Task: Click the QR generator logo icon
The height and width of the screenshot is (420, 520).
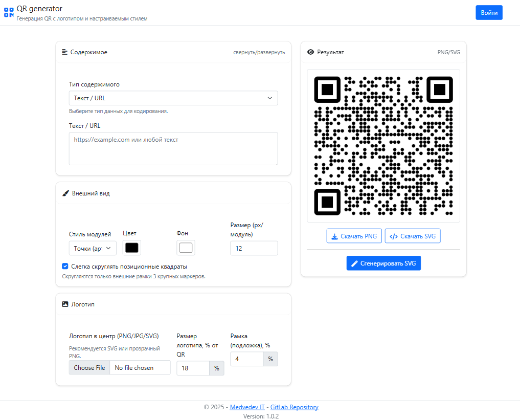Action: click(x=9, y=12)
